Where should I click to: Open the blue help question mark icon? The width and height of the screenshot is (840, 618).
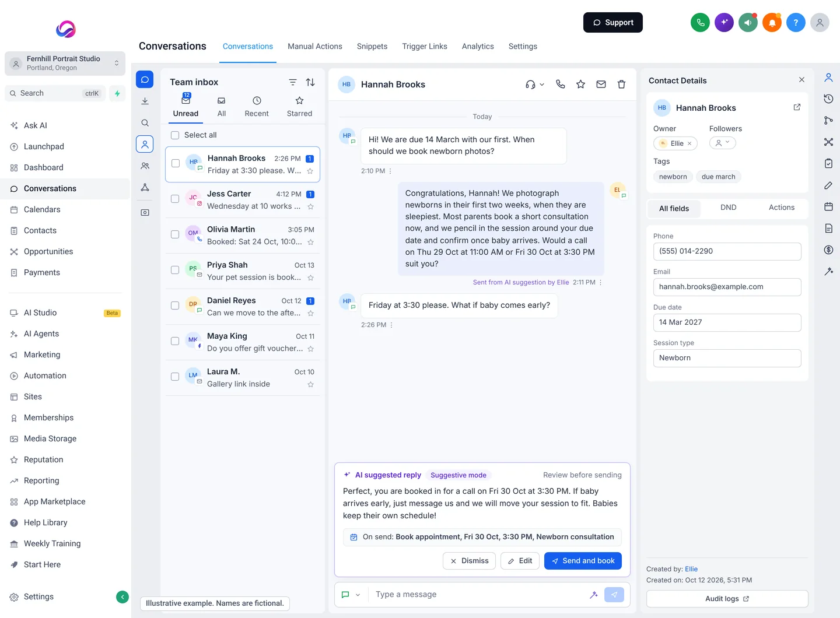pyautogui.click(x=796, y=23)
